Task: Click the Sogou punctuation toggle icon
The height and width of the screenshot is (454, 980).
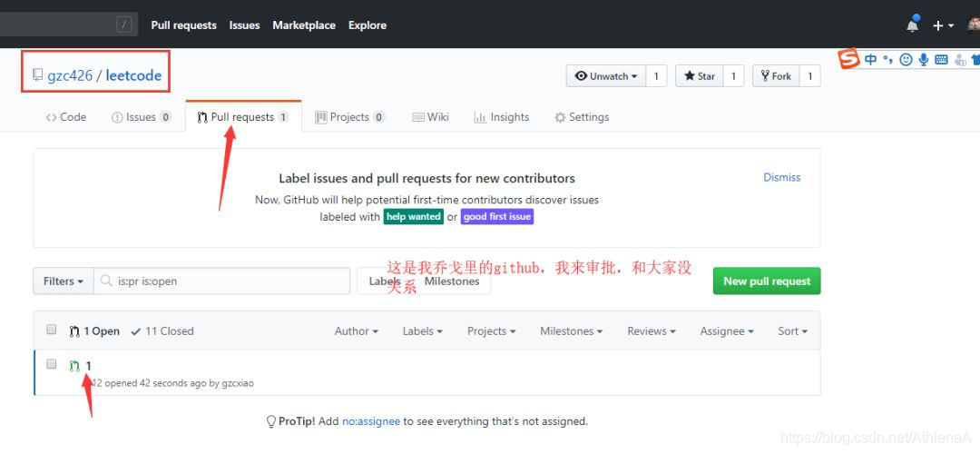Action: (888, 59)
